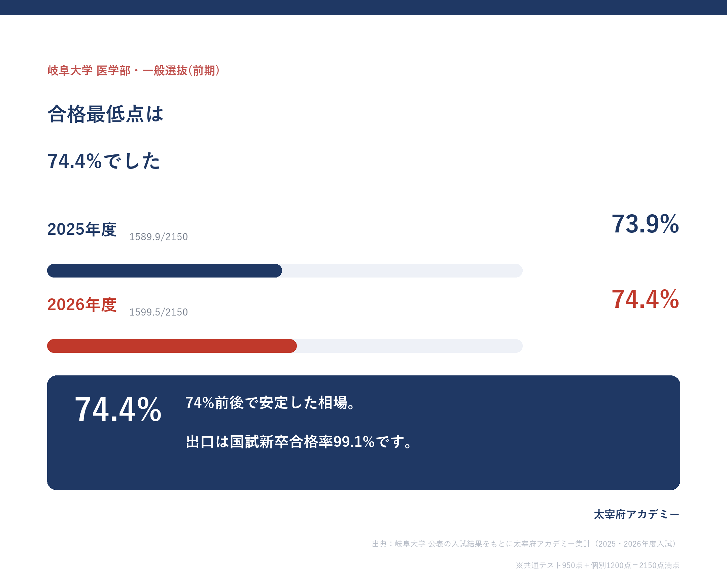Viewport: 727px width, 588px height.
Task: Click the unfilled part of the 2026年度 bar
Action: 410,346
